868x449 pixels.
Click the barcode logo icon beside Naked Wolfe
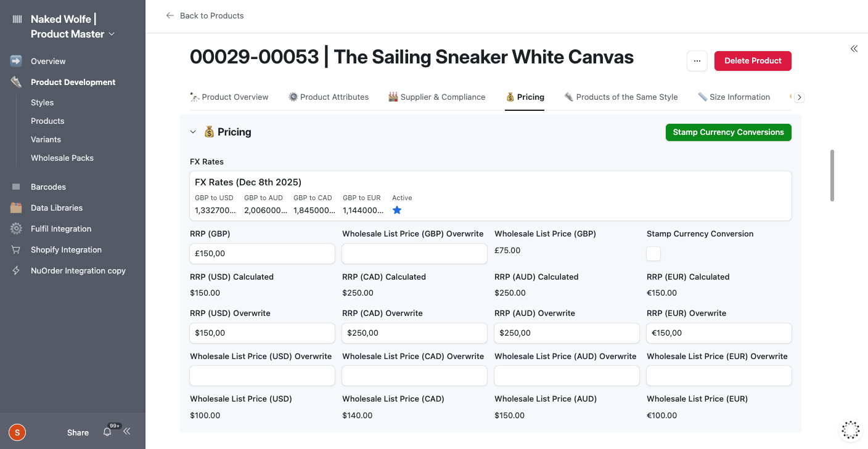(x=17, y=20)
